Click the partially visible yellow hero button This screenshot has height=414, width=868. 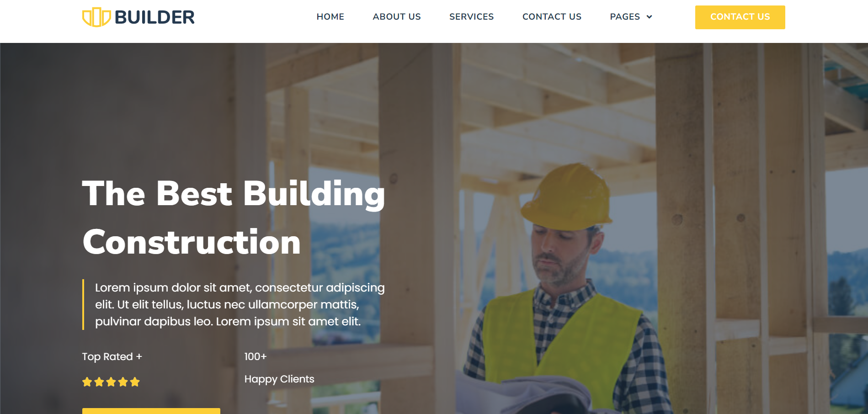[x=151, y=411]
